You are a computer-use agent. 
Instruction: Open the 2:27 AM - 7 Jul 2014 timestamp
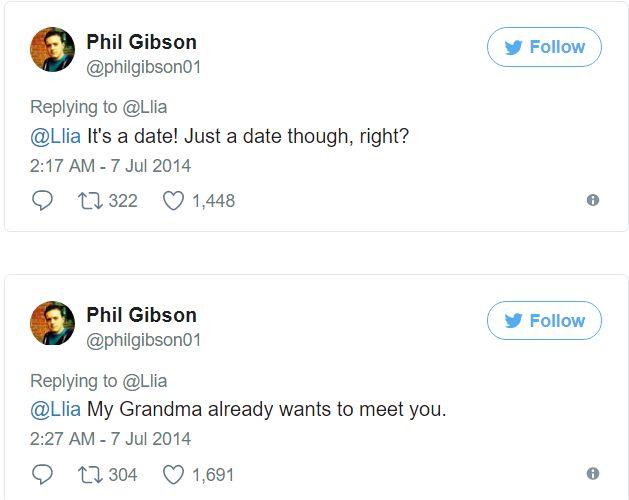tap(110, 438)
